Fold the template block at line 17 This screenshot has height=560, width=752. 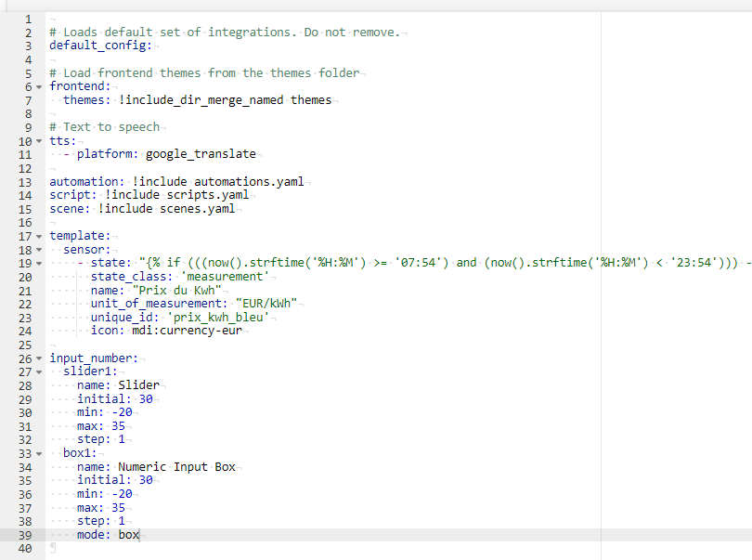coord(39,236)
